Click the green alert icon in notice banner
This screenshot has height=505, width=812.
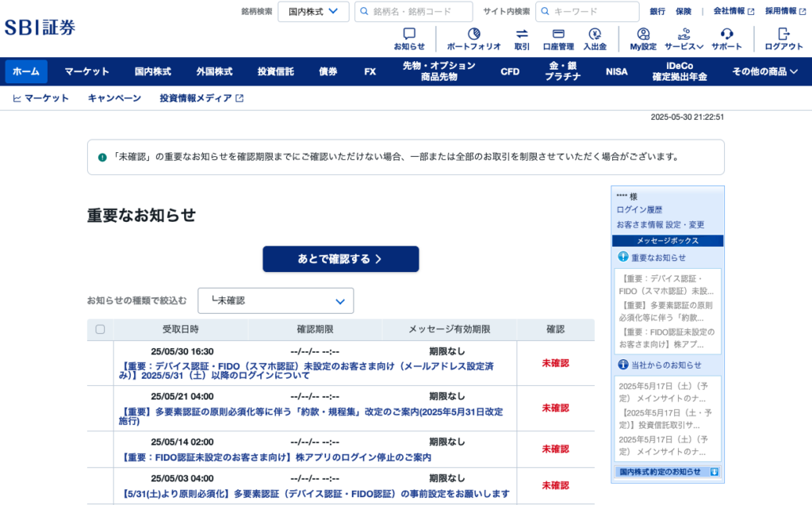pos(102,158)
